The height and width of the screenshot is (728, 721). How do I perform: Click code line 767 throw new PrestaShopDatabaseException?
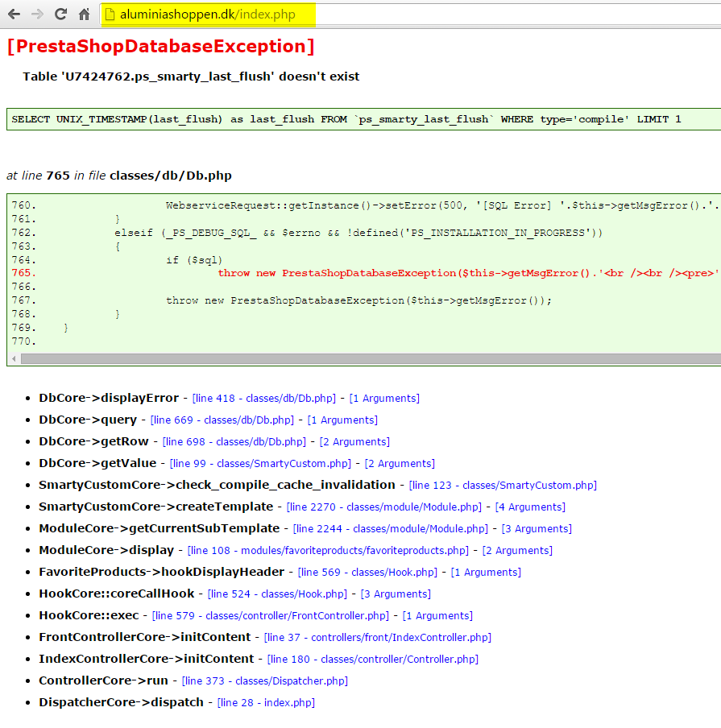click(x=281, y=300)
